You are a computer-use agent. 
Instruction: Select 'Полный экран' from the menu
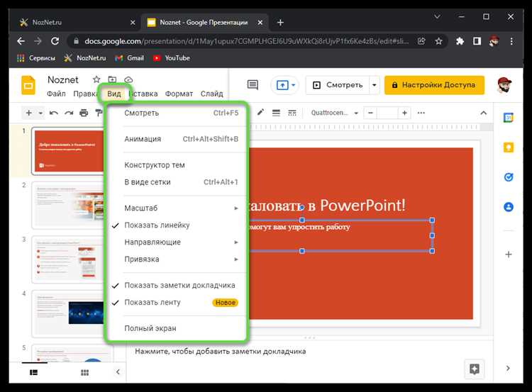[x=150, y=329]
